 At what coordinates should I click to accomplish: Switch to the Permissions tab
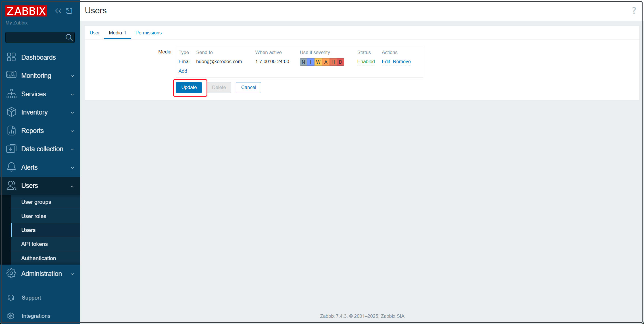[x=148, y=33]
